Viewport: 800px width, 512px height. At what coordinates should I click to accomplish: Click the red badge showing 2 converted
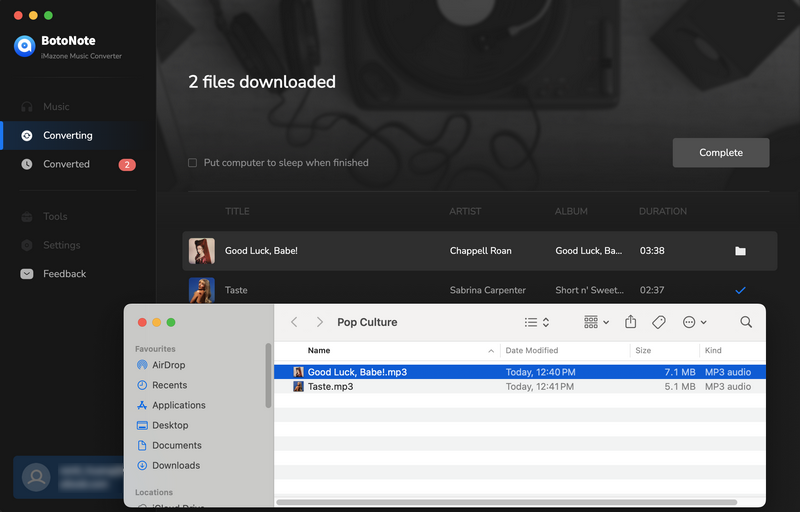pyautogui.click(x=127, y=165)
